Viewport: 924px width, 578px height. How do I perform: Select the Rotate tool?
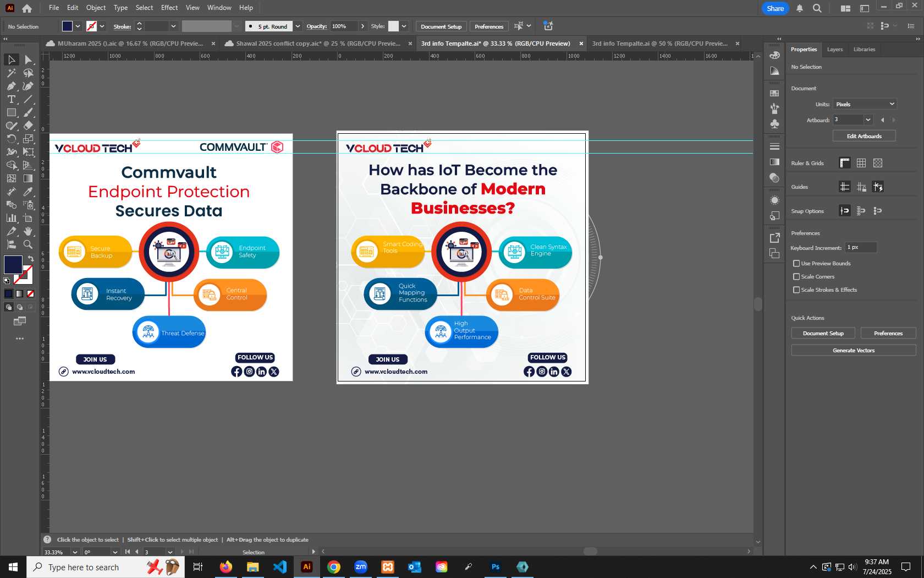(x=11, y=139)
